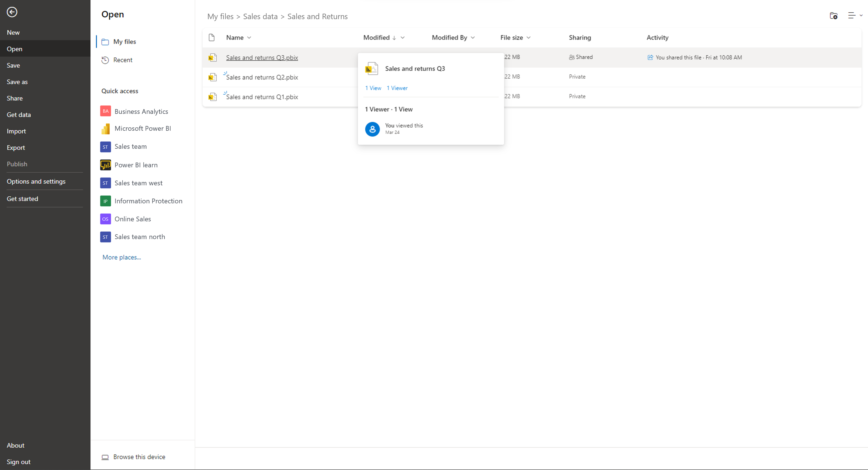Viewport: 868px width, 470px height.
Task: Click the Recent clock icon
Action: (x=105, y=60)
